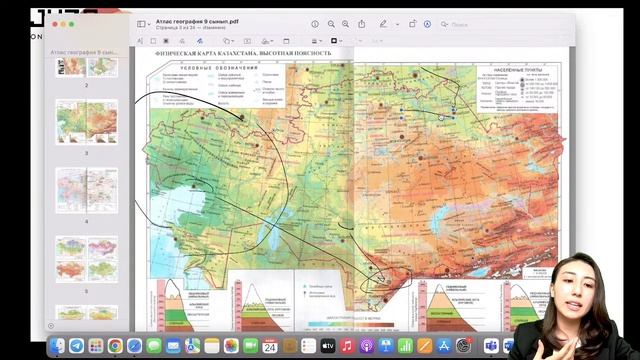Open Google Chrome from the Dock
The image size is (640, 360).
coord(115,346)
